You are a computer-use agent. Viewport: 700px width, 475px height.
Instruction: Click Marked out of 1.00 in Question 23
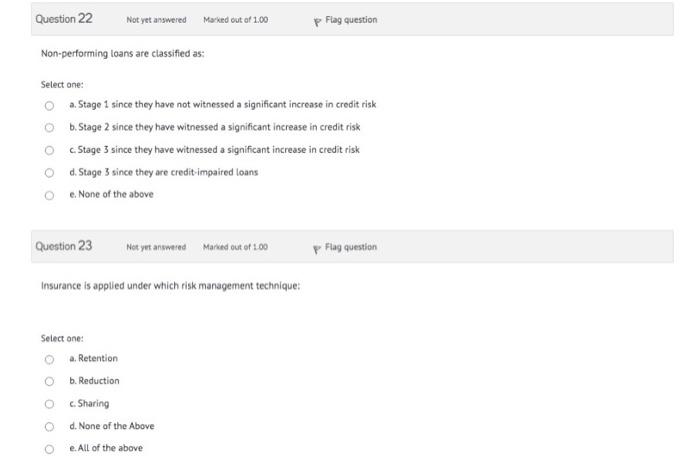235,247
